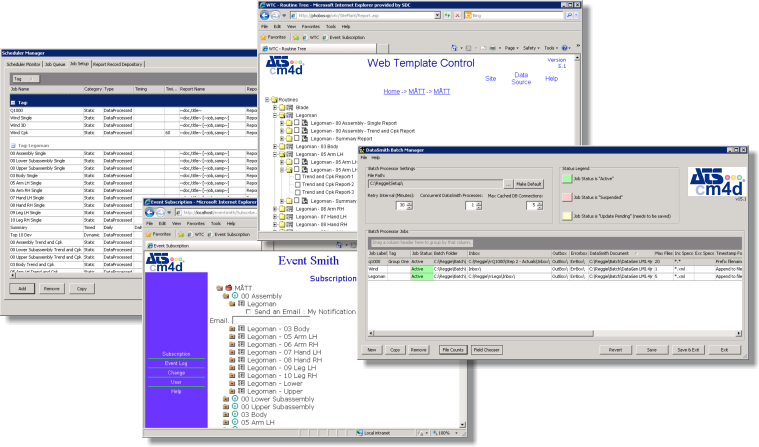Check Legoman - Summary Report checkbox
This screenshot has height=447, width=759.
tap(297, 139)
